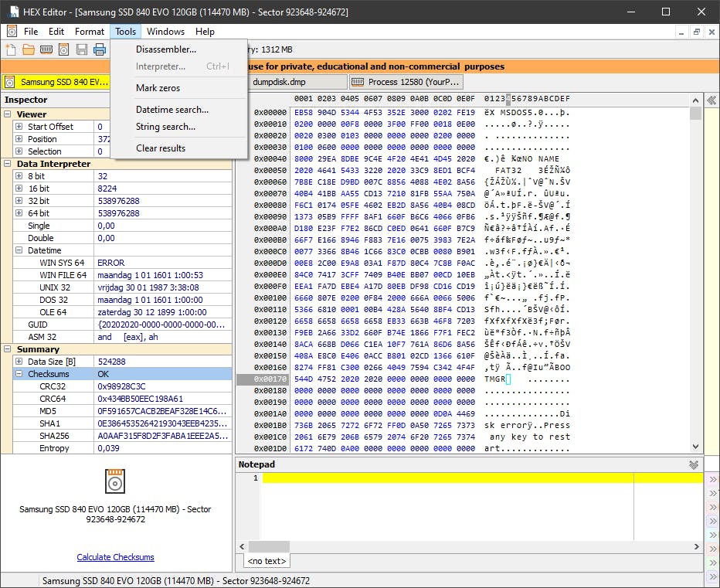720x588 pixels.
Task: Click the yellow Notepad text line
Action: (448, 478)
